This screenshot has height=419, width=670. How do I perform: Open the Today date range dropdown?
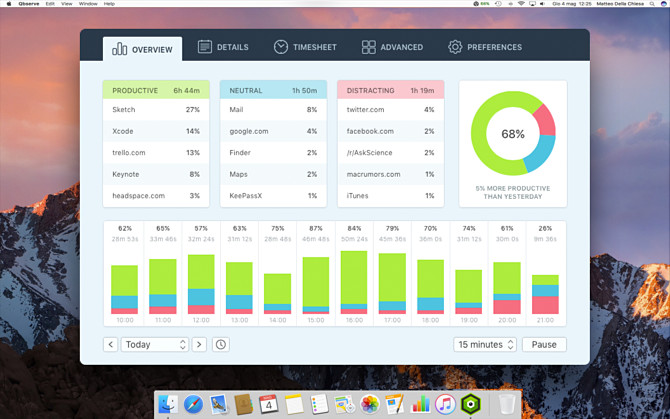pyautogui.click(x=155, y=345)
